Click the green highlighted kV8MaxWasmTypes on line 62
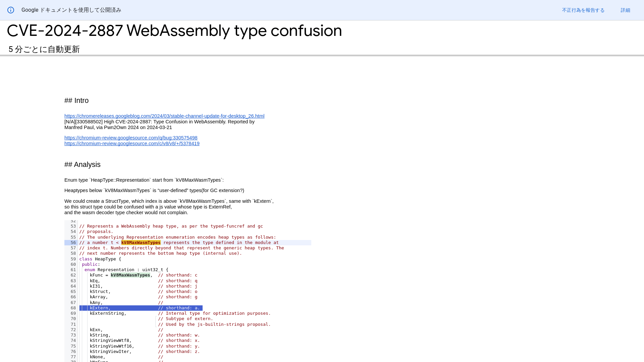Screen dimensions: 644x362 click(130, 275)
